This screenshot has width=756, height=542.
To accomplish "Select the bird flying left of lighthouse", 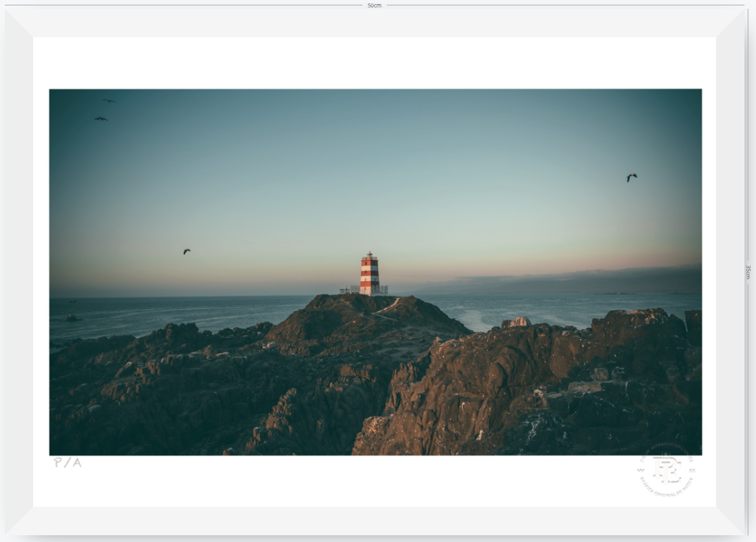I will pos(186,251).
